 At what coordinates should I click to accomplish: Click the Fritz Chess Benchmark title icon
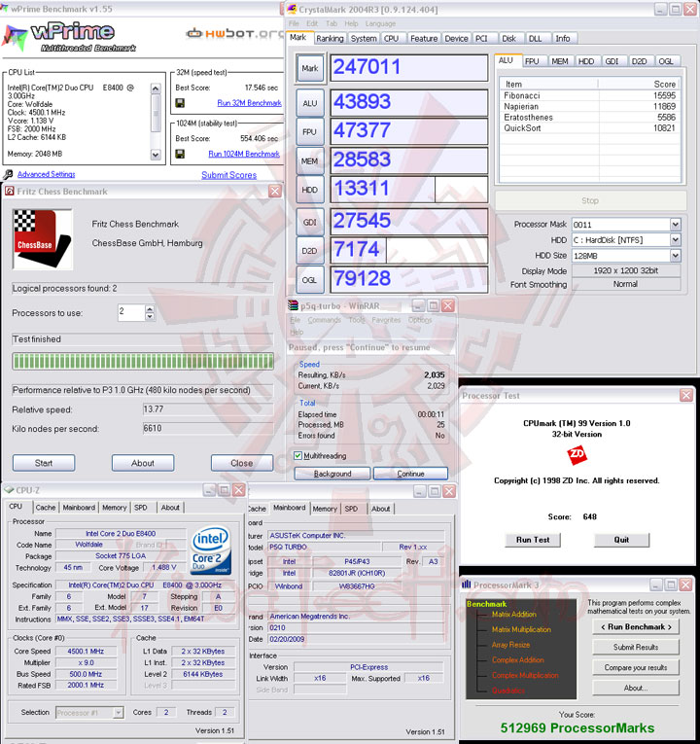coord(9,192)
